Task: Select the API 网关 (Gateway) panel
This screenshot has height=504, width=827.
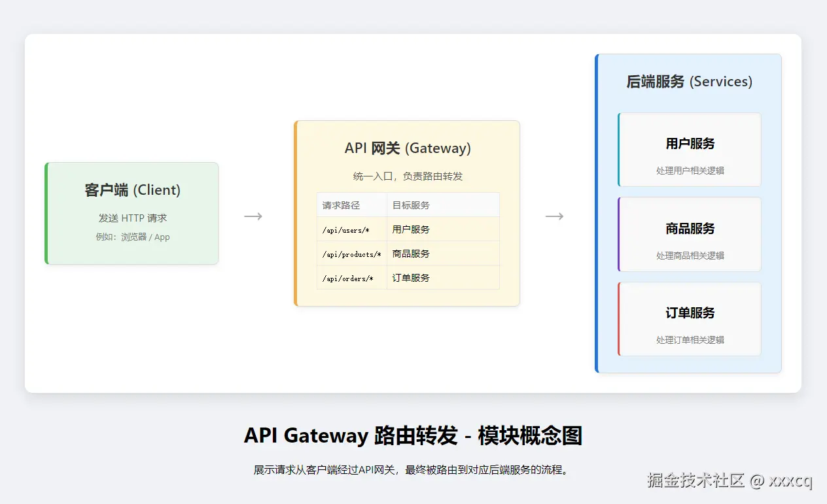Action: pyautogui.click(x=407, y=148)
